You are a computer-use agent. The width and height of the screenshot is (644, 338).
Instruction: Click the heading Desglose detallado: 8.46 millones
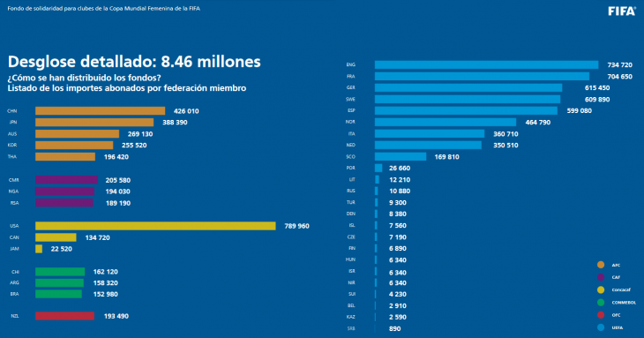pos(134,61)
